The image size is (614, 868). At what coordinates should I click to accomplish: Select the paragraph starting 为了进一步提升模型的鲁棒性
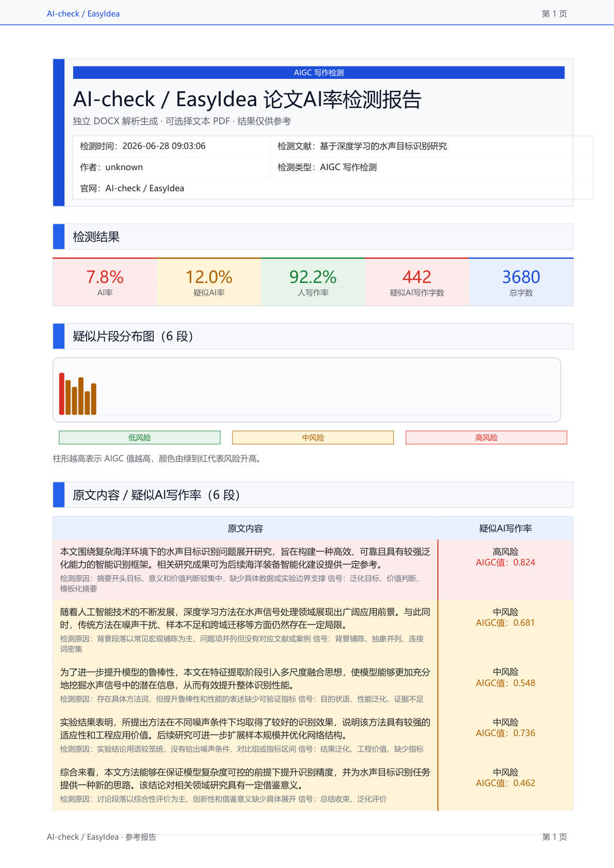pyautogui.click(x=245, y=679)
